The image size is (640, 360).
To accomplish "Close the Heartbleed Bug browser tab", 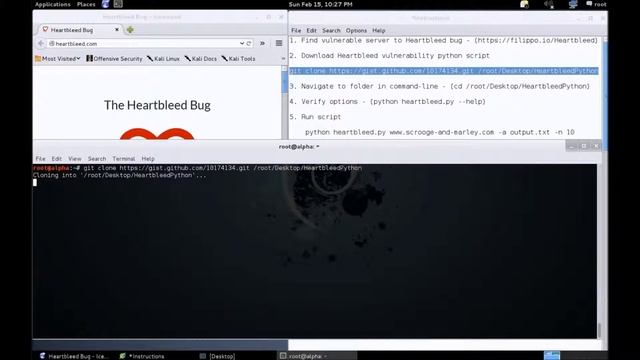I will (x=117, y=29).
